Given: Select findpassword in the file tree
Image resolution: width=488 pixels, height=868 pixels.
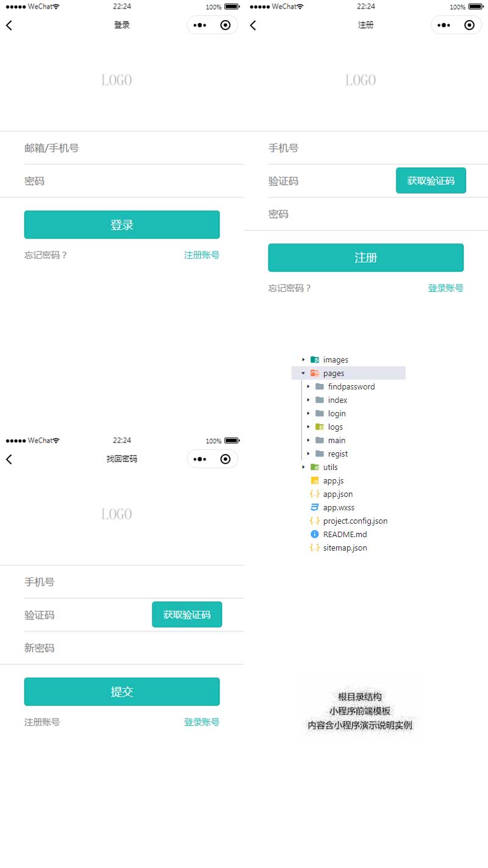Looking at the screenshot, I should point(351,386).
